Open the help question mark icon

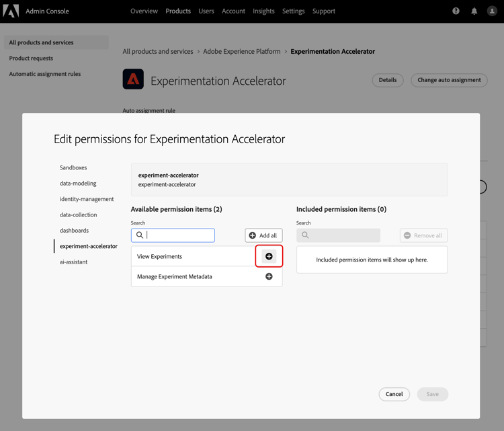456,11
